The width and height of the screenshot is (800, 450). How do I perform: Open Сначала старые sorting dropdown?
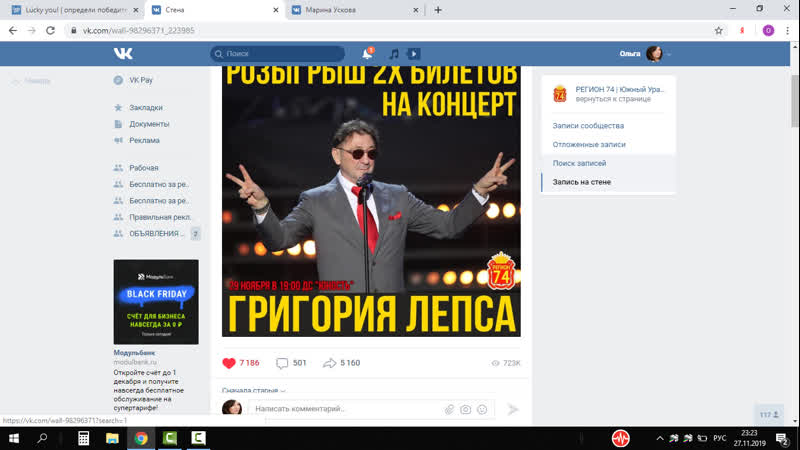[x=254, y=390]
